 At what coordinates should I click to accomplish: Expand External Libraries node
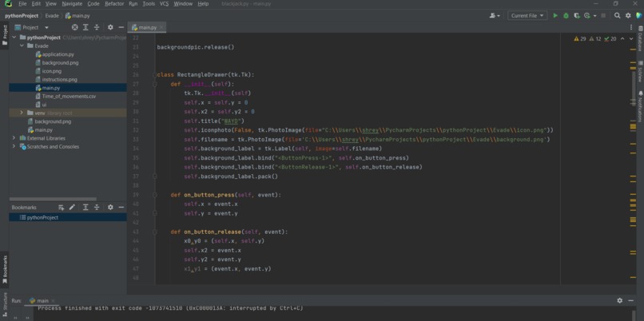(x=14, y=138)
